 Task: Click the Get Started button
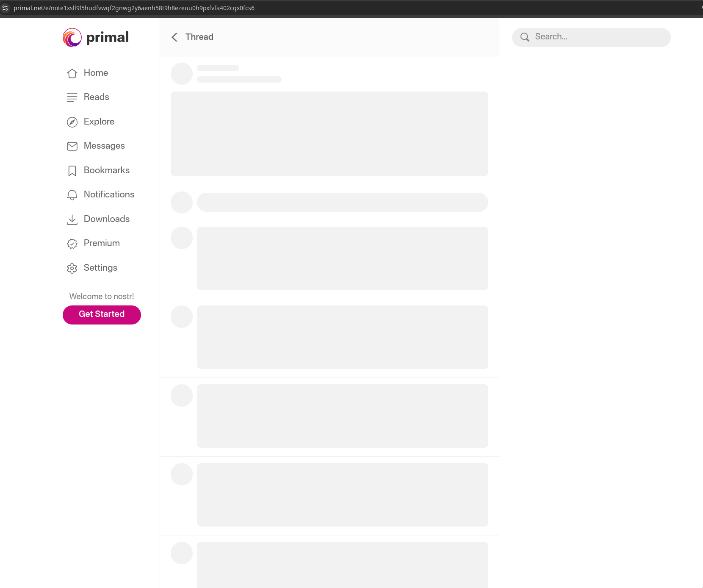pyautogui.click(x=102, y=315)
